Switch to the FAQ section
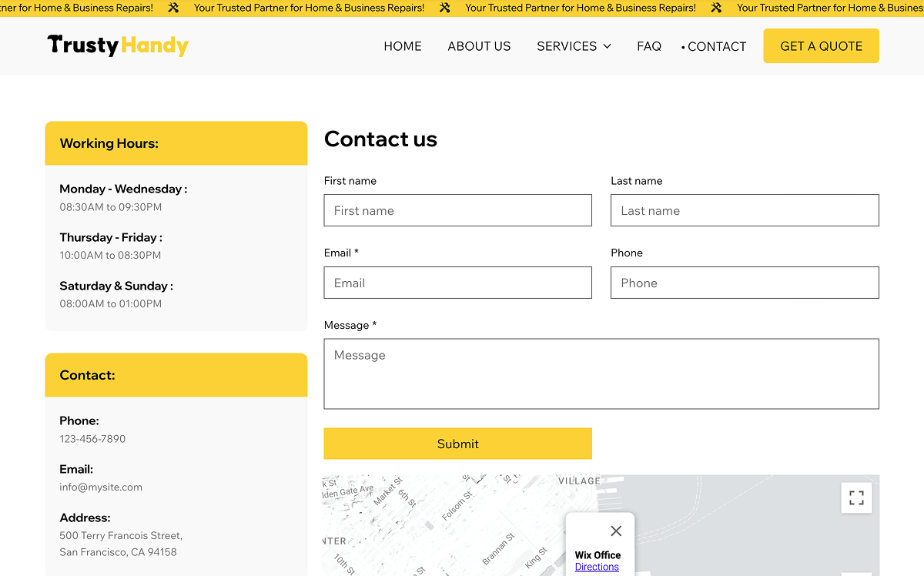 pyautogui.click(x=648, y=46)
